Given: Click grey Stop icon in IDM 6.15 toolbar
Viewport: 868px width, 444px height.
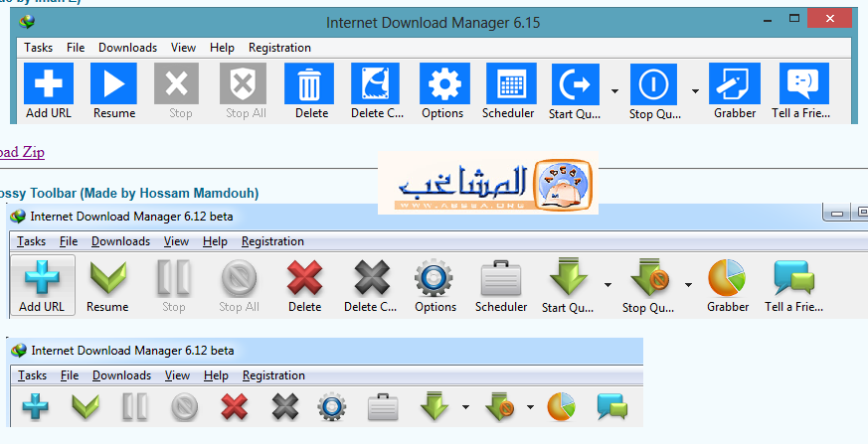Looking at the screenshot, I should tap(177, 83).
